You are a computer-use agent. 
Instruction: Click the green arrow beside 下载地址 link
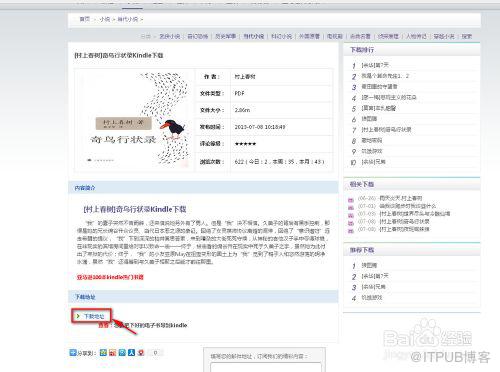click(78, 316)
